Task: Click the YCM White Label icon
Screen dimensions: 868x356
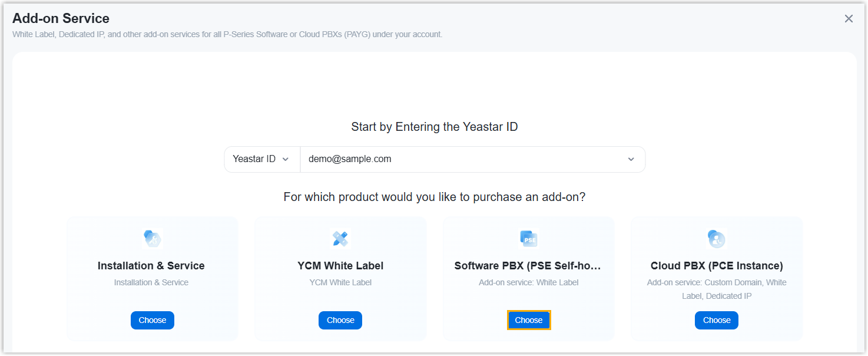Action: 340,239
